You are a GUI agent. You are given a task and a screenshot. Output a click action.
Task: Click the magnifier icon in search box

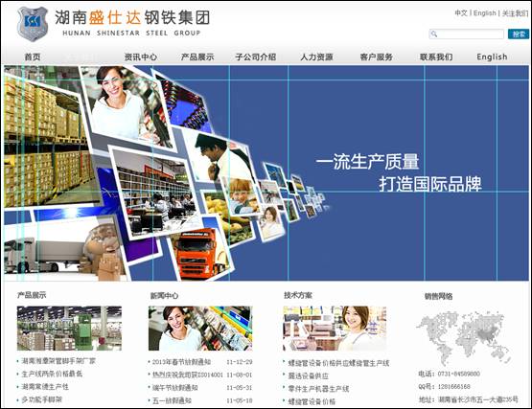tap(433, 34)
